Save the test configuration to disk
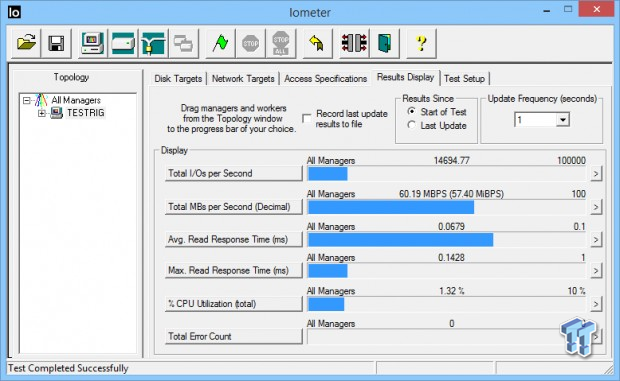Viewport: 620px width, 381px height. click(x=56, y=43)
